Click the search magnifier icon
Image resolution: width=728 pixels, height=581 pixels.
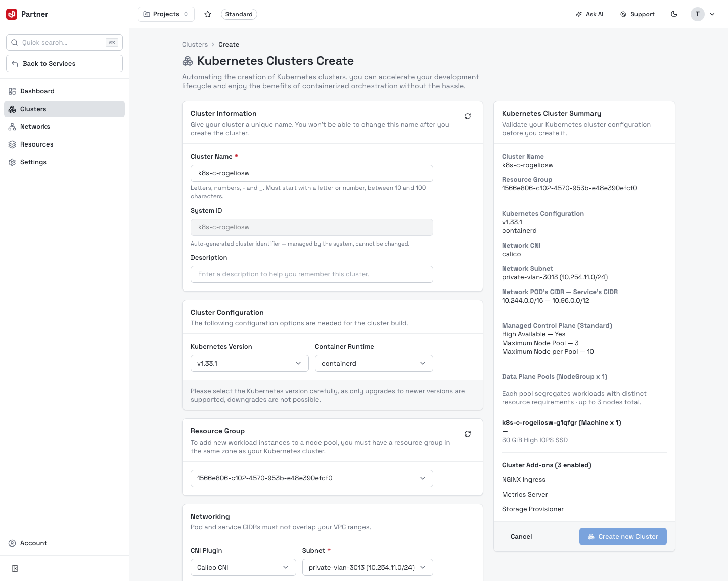pyautogui.click(x=15, y=43)
